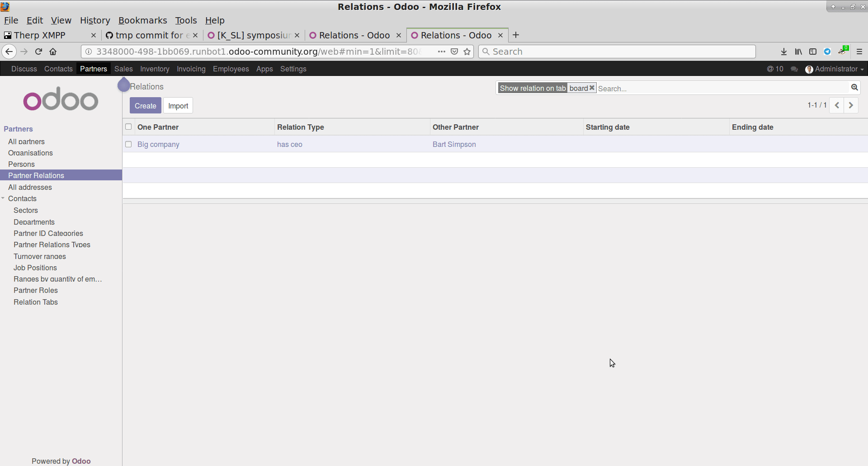
Task: Open the @ 10 mentions inbox
Action: tap(775, 69)
